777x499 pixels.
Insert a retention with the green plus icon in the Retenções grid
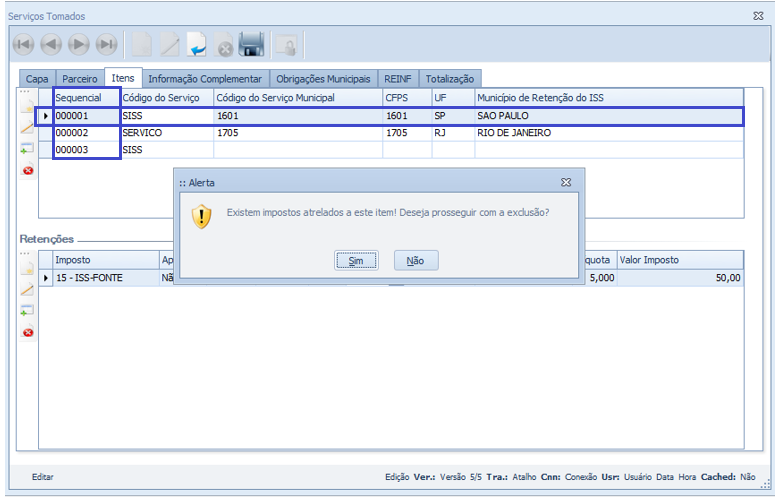[x=27, y=311]
